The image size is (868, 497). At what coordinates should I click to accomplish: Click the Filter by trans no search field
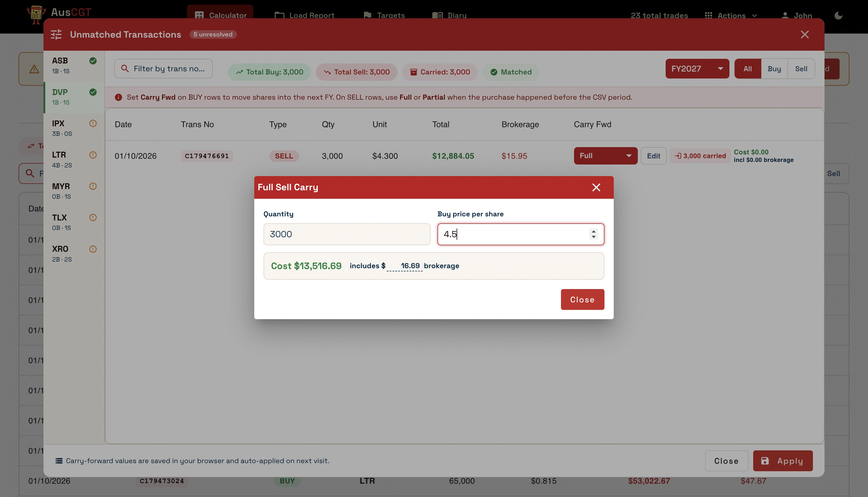[x=163, y=69]
